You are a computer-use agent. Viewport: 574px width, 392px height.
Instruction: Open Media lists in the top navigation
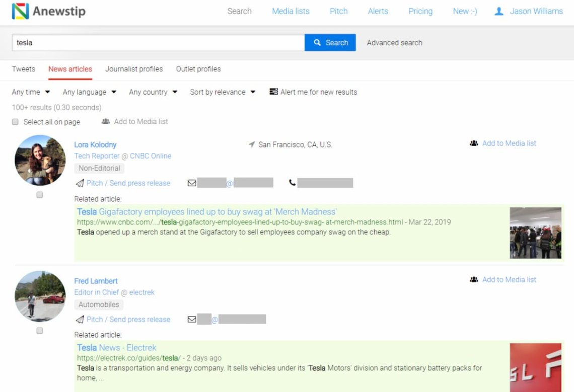(x=291, y=11)
